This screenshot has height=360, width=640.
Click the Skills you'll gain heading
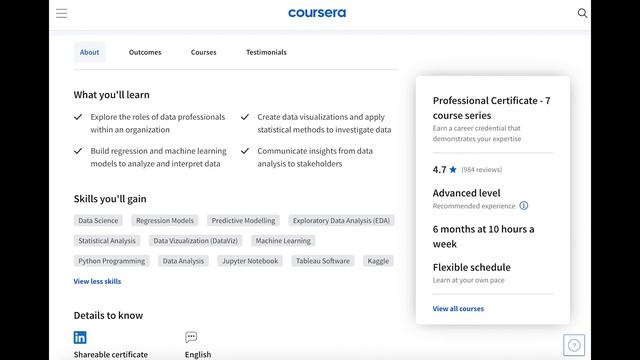110,198
